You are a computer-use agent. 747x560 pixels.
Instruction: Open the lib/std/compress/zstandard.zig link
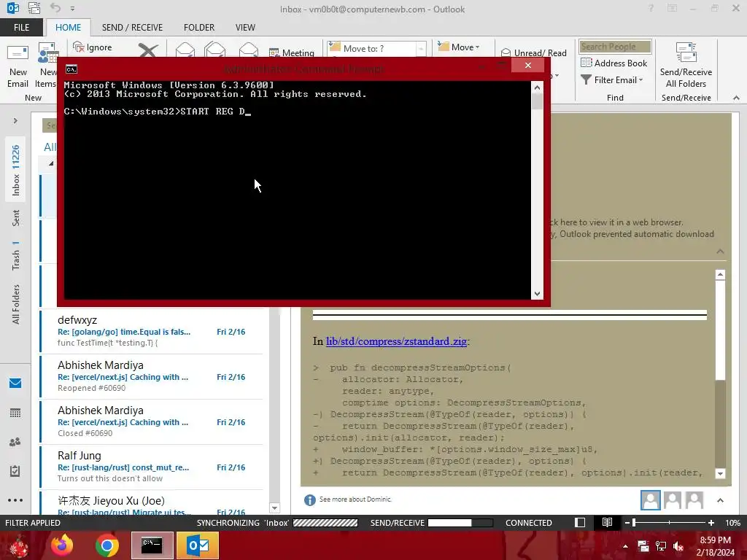point(396,341)
